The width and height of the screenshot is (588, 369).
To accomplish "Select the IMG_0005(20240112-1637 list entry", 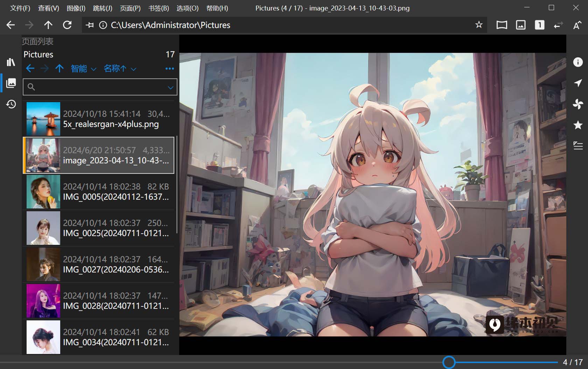I will 99,192.
